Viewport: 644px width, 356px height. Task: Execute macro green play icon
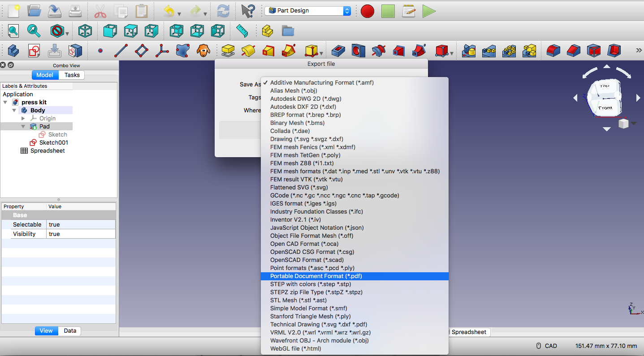click(x=429, y=11)
